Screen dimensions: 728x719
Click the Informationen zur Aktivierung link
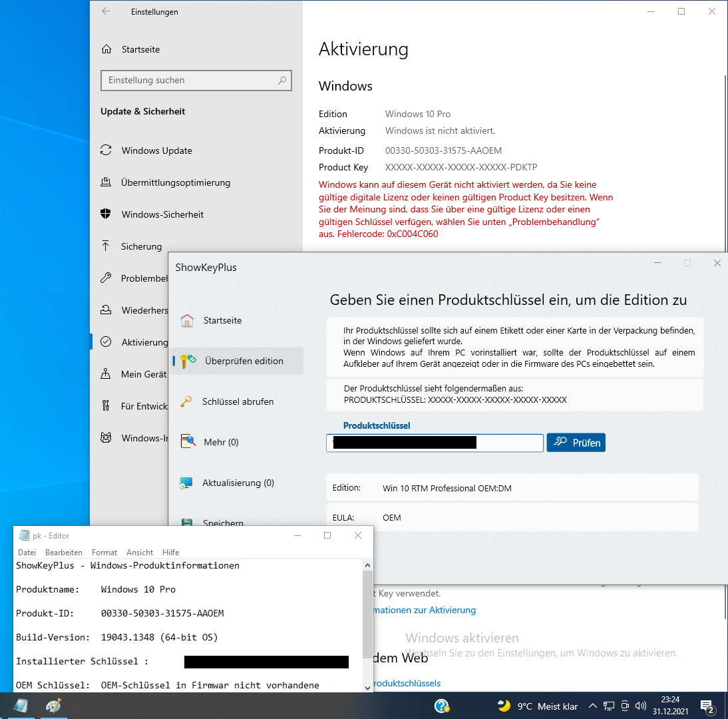425,610
